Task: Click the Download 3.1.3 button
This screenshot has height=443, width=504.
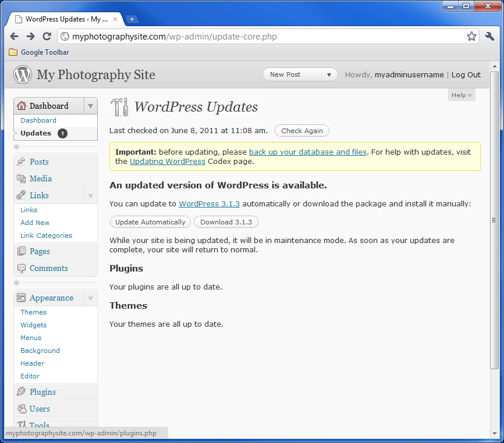Action: [x=226, y=222]
